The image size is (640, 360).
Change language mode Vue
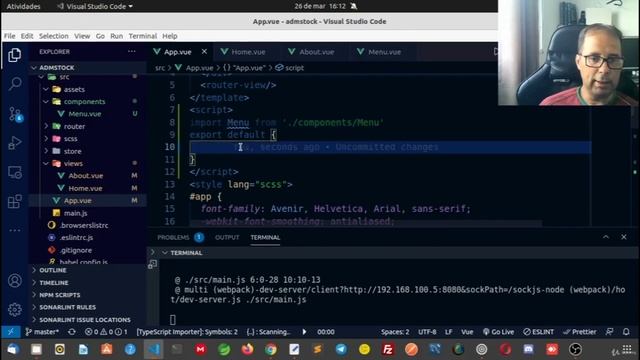[467, 332]
